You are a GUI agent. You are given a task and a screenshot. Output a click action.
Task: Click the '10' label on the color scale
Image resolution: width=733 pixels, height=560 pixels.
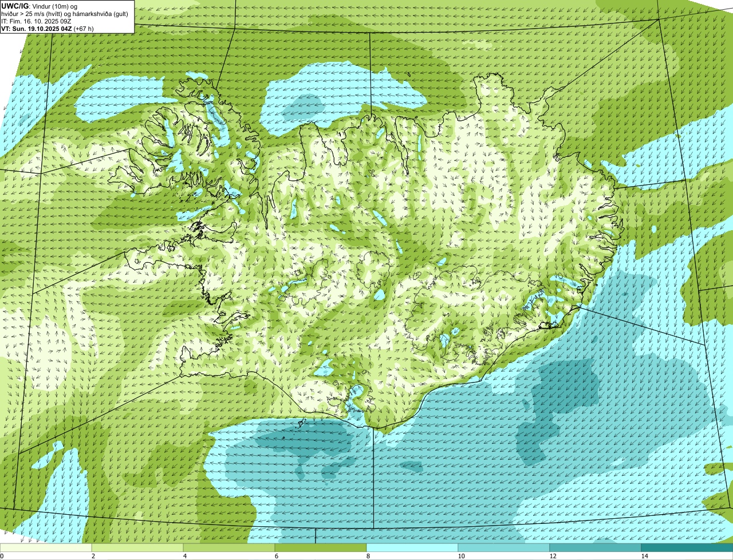click(x=461, y=556)
